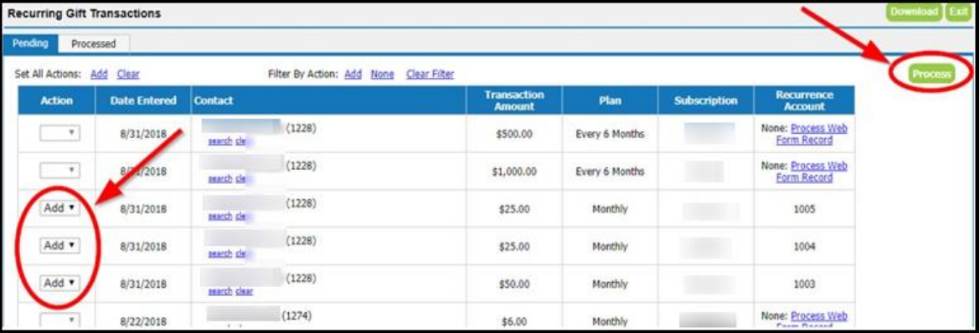Click contact search link in $500.00 row
The image size is (980, 333).
pyautogui.click(x=220, y=141)
